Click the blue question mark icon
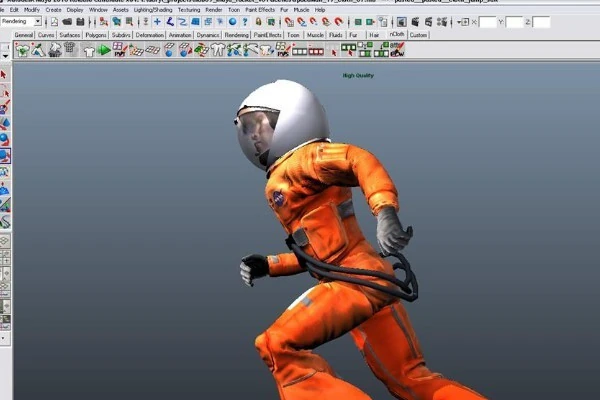This screenshot has height=400, width=600. (245, 22)
